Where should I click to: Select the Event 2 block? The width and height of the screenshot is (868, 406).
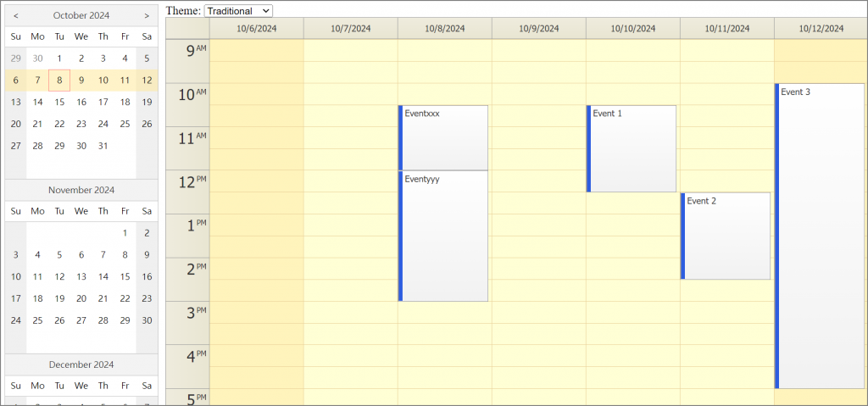point(726,236)
